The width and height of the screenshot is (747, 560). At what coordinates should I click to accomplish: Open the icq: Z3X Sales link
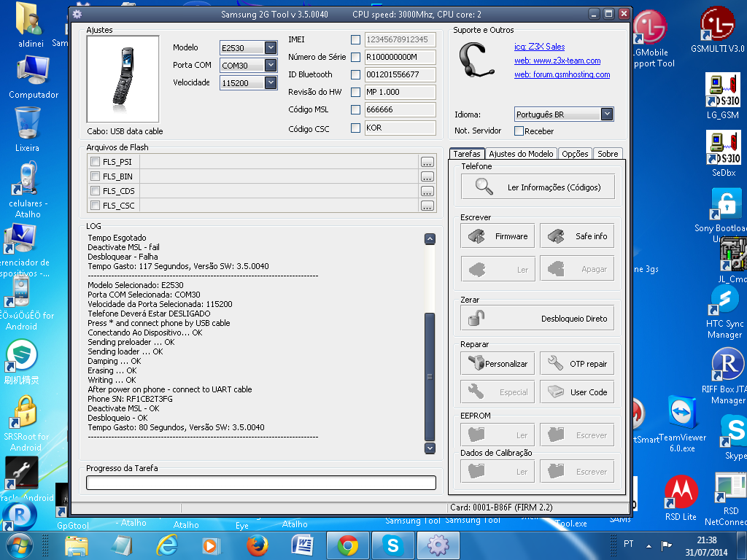tap(539, 47)
